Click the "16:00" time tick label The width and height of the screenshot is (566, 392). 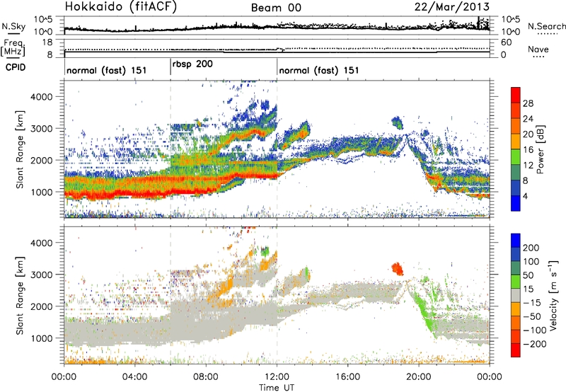[347, 377]
